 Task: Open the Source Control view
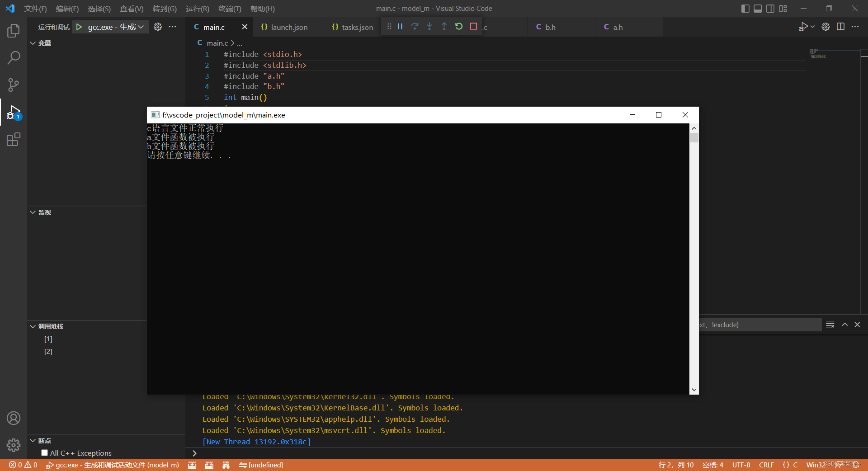[14, 85]
